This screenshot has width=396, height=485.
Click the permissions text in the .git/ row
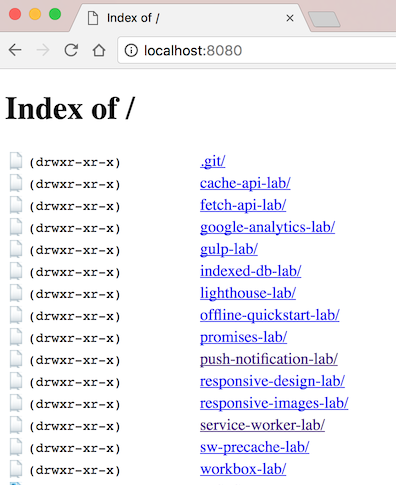[75, 163]
